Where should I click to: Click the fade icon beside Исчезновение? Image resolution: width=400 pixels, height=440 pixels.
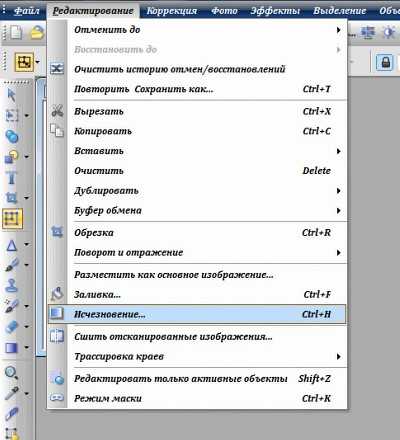[56, 313]
